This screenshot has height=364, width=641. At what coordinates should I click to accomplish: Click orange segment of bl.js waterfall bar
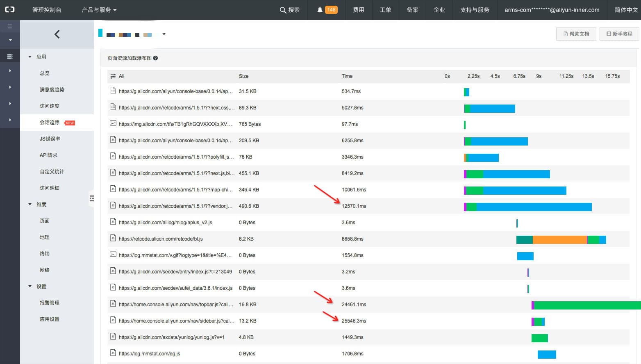tap(560, 240)
